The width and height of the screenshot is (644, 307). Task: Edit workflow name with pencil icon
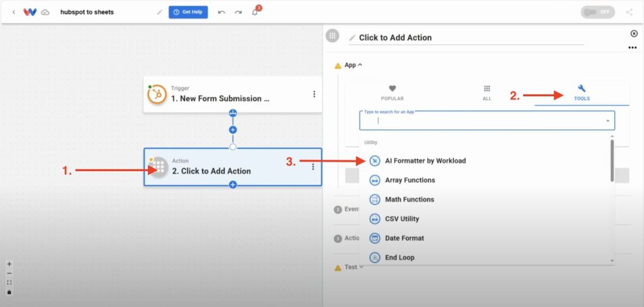pos(159,12)
